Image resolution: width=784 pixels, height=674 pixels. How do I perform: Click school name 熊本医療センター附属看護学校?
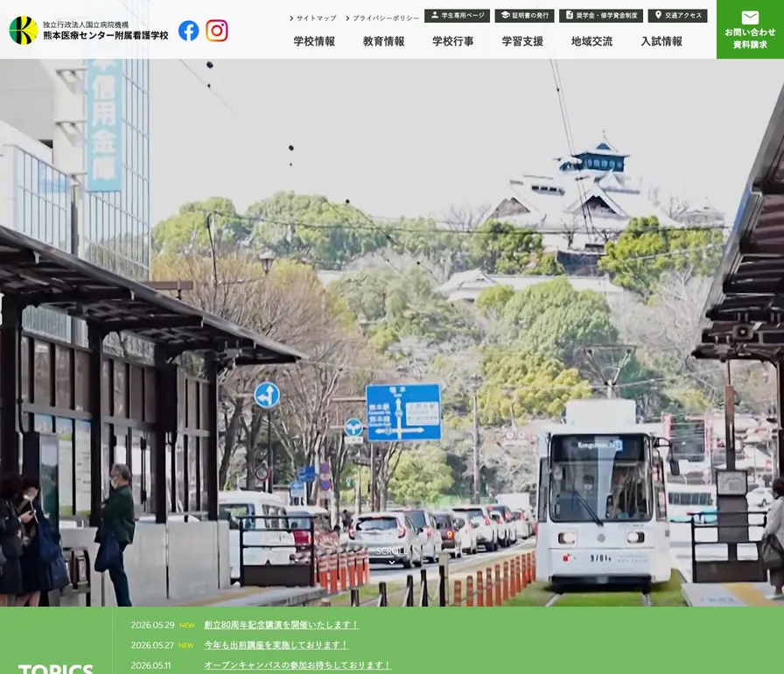[106, 36]
